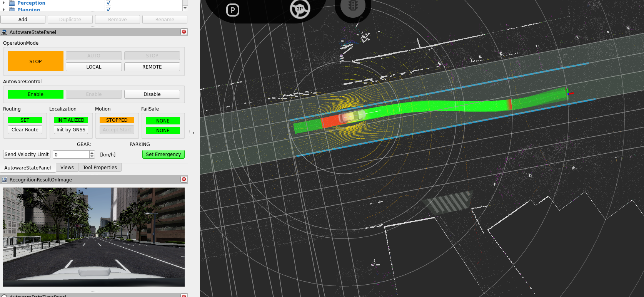Click the Perception folder icon

point(12,3)
